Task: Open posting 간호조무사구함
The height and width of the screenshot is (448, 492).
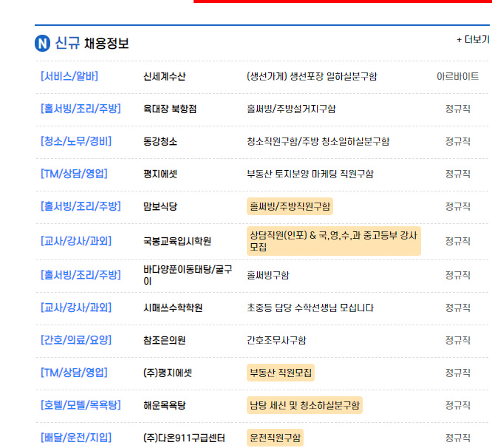Action: 276,340
